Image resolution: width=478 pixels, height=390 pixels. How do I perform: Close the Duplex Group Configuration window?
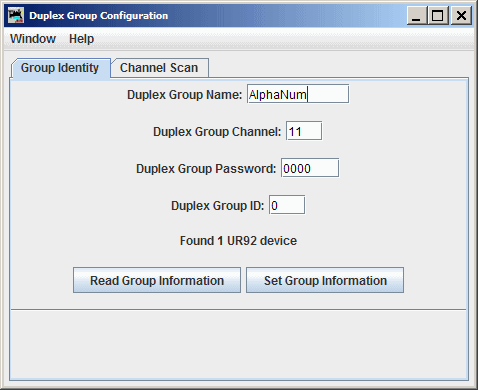click(x=461, y=16)
